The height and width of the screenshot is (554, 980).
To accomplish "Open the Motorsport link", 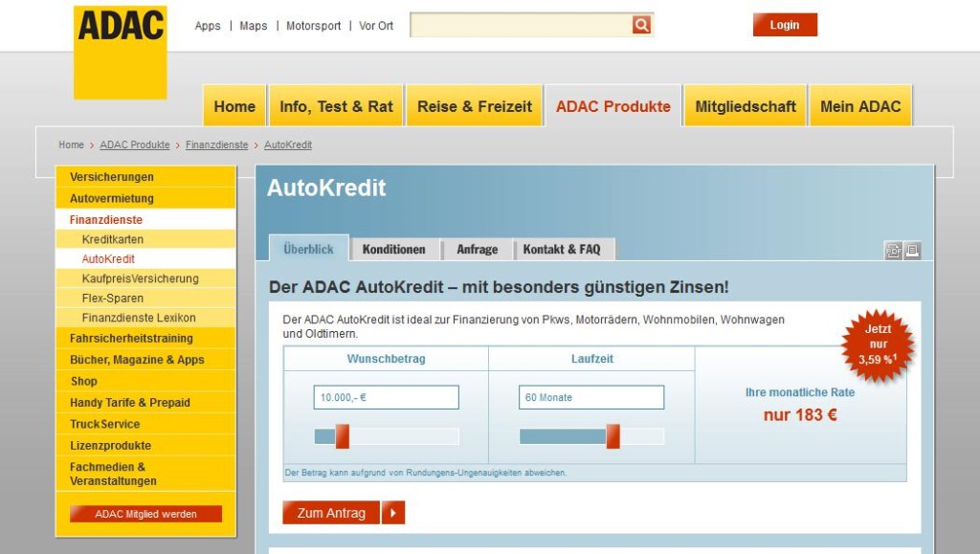I will [x=314, y=26].
